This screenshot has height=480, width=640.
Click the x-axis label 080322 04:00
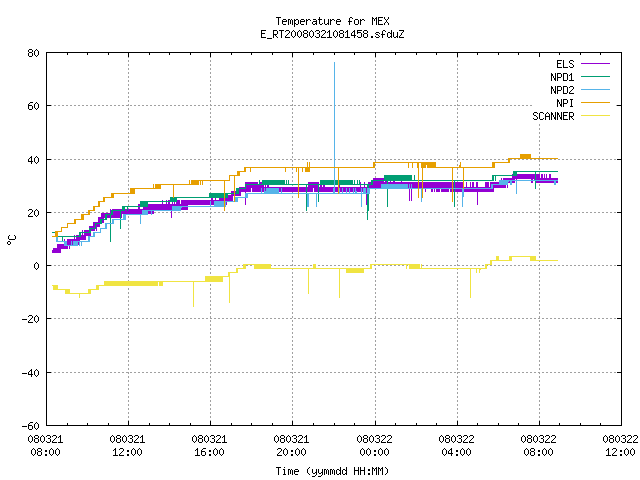[x=456, y=446]
